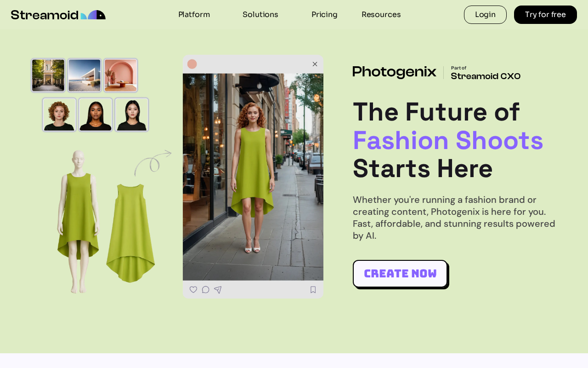Close the photo preview card with X
The height and width of the screenshot is (368, 588).
(x=315, y=64)
